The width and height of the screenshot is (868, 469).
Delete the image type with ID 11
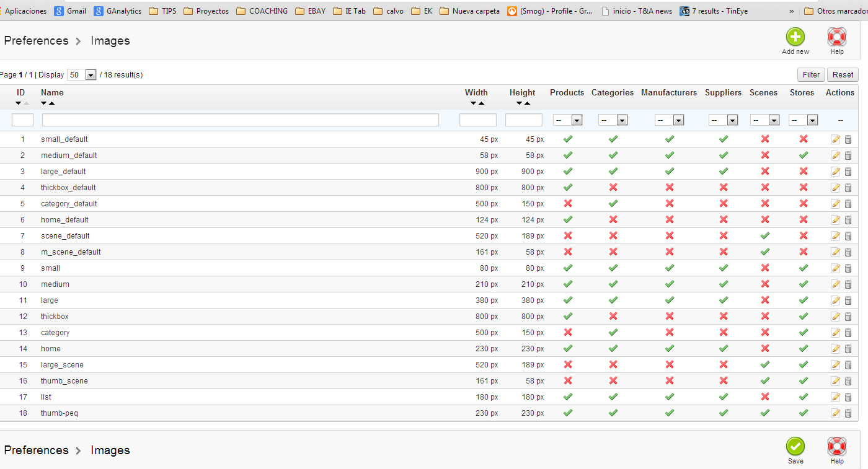848,300
